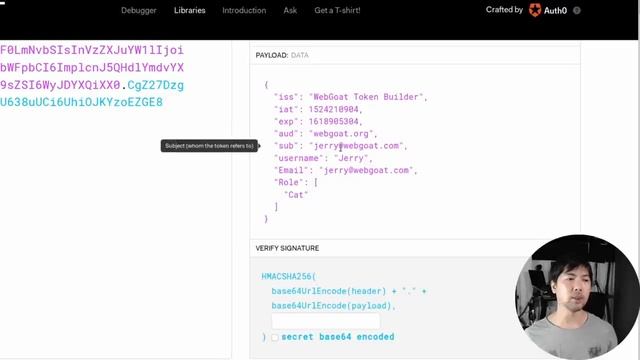
Task: Open the Ask nav link
Action: (290, 11)
